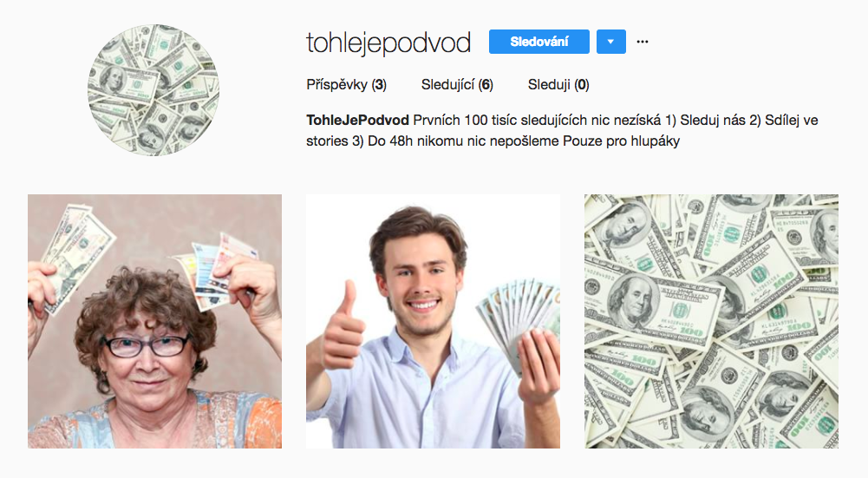Open the round money profile picture
Image resolution: width=868 pixels, height=478 pixels.
153,89
